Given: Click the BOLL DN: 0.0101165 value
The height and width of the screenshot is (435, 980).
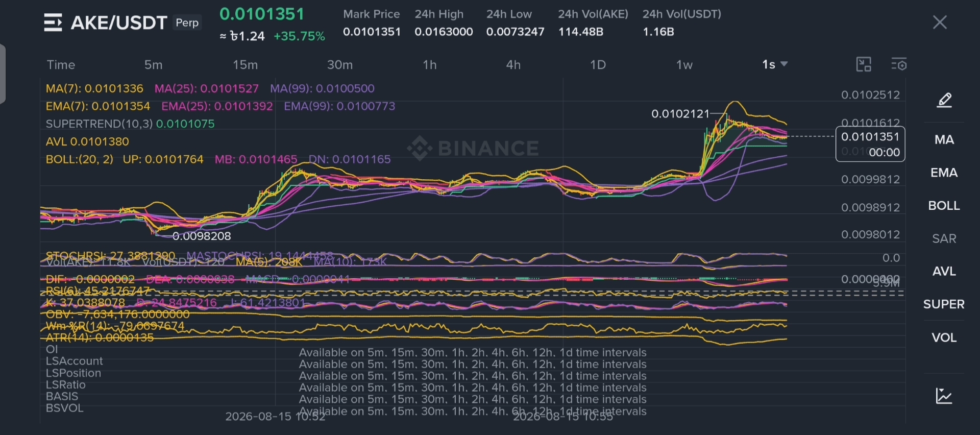Looking at the screenshot, I should (x=350, y=159).
